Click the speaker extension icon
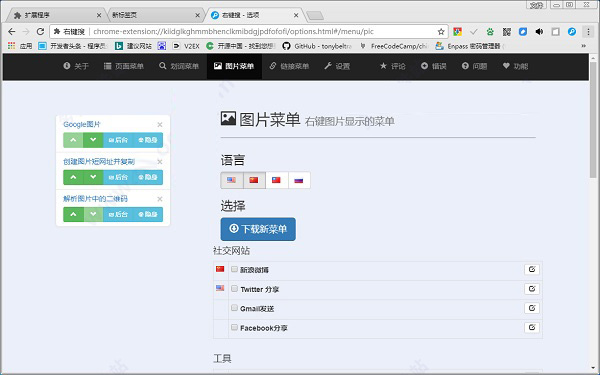The width and height of the screenshot is (600, 375). click(x=539, y=32)
